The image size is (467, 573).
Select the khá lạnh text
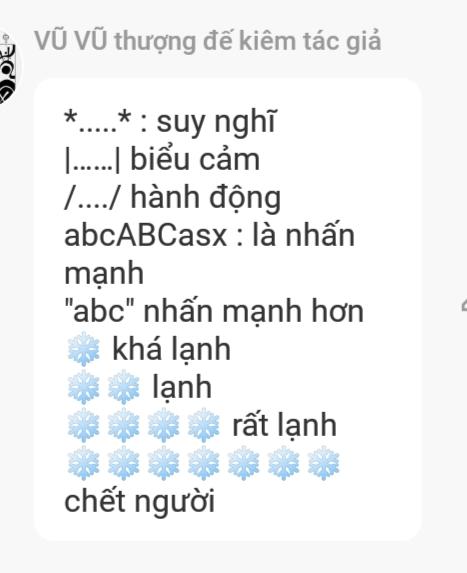point(171,349)
